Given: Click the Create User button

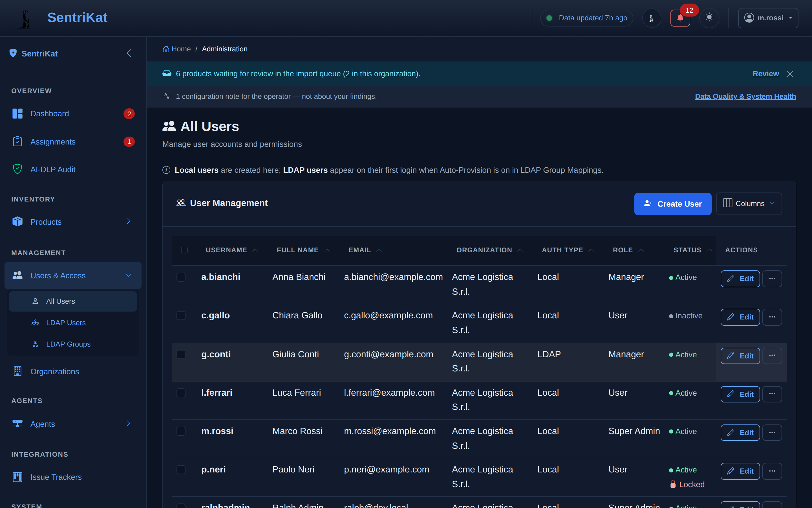Looking at the screenshot, I should [672, 204].
